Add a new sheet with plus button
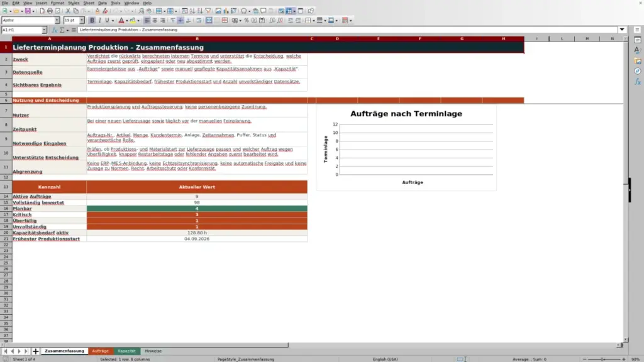 35,351
